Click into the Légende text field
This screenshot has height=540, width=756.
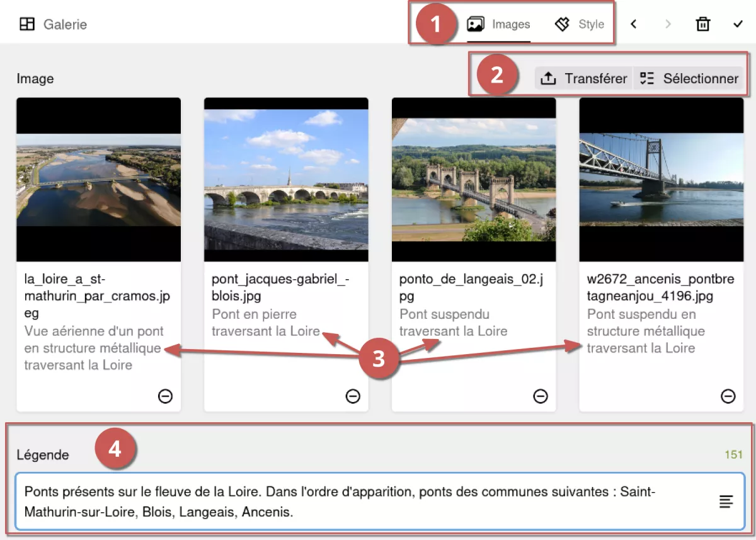pyautogui.click(x=380, y=502)
